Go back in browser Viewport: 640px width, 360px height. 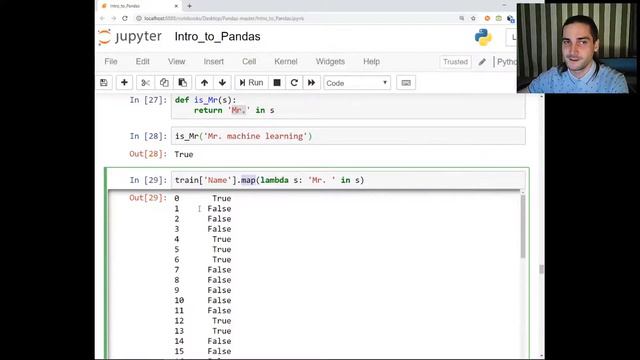102,18
